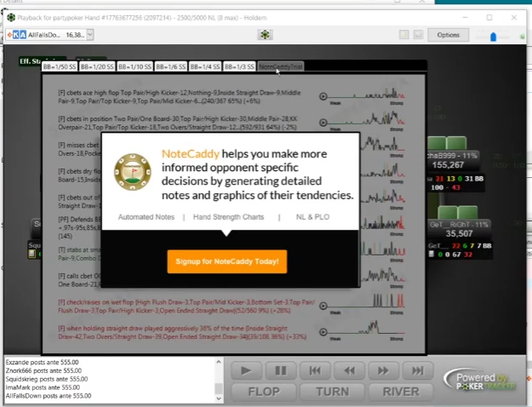
Task: Click Squidskrieg posts ante log line
Action: (x=47, y=379)
